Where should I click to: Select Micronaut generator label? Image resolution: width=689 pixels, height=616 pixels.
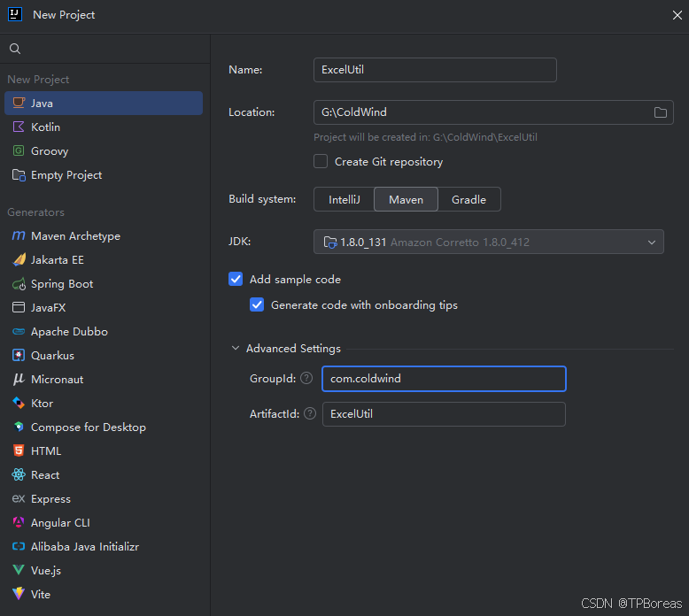[58, 380]
